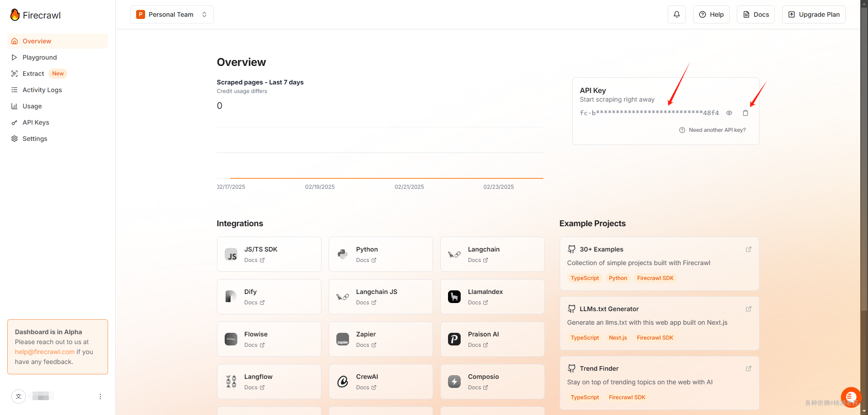Open Trend Finder external link icon

pyautogui.click(x=749, y=368)
